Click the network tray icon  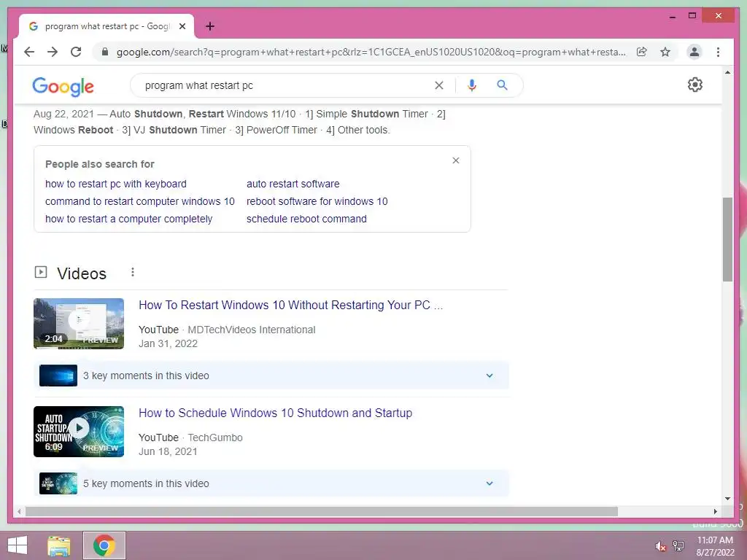point(678,545)
